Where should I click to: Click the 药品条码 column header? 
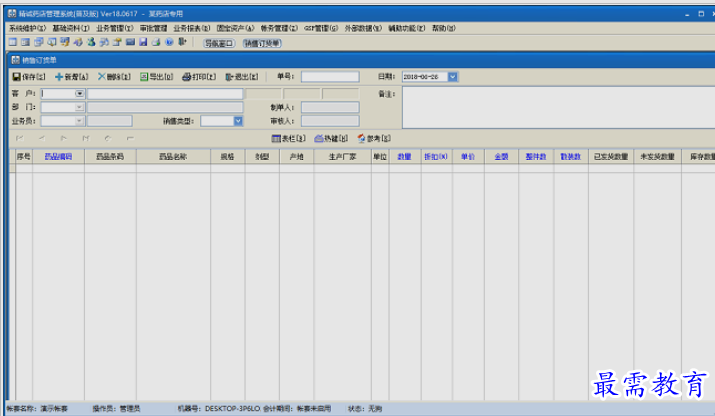[x=110, y=156]
